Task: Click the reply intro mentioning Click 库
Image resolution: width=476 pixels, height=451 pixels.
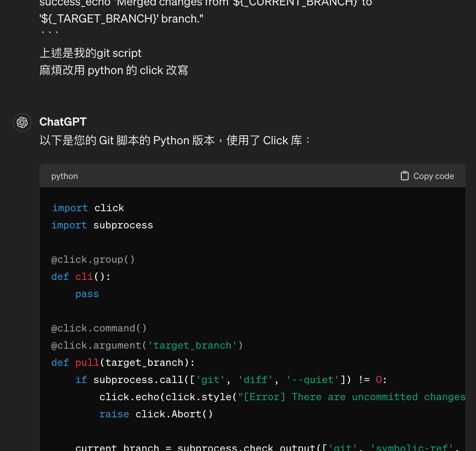Action: tap(175, 140)
